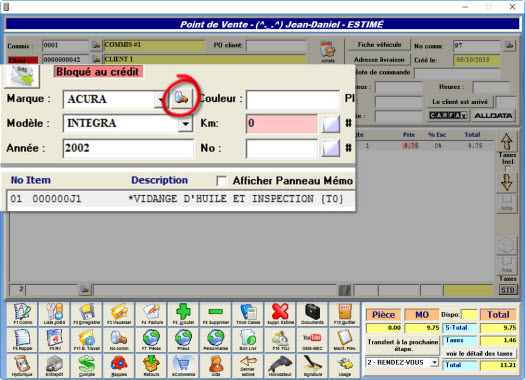Image resolution: width=525 pixels, height=380 pixels.
Task: Open the F9 RV calendar icon
Action: coord(54,340)
